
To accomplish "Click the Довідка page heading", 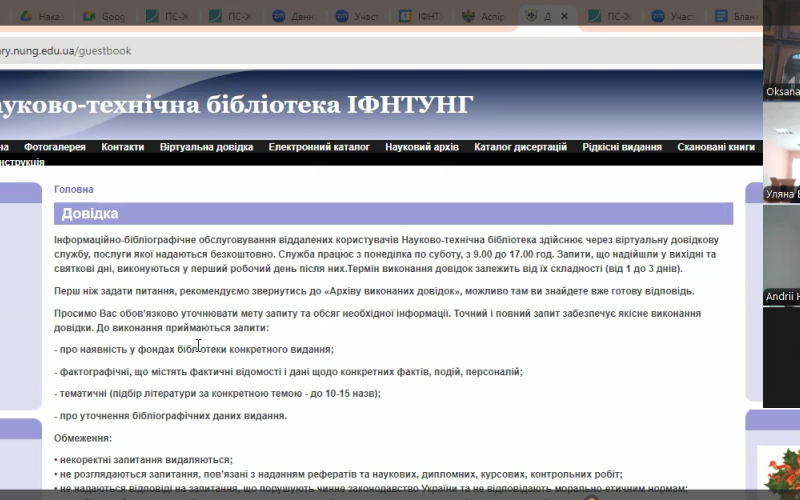I will pos(90,213).
